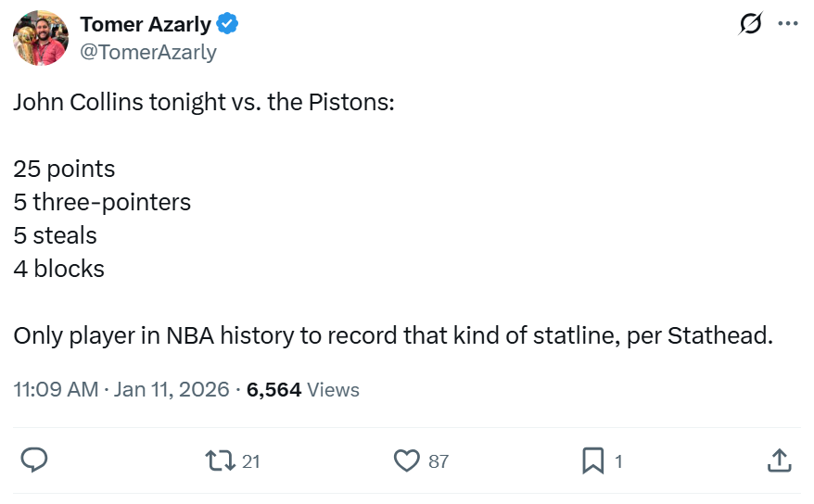This screenshot has width=814, height=504.
Task: Click the repost count of 21
Action: tap(251, 461)
